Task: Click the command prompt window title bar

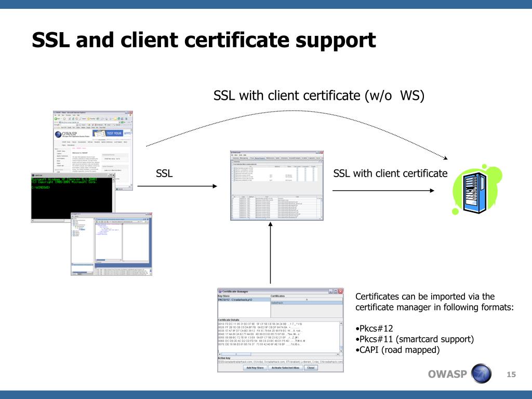Action: pos(73,176)
